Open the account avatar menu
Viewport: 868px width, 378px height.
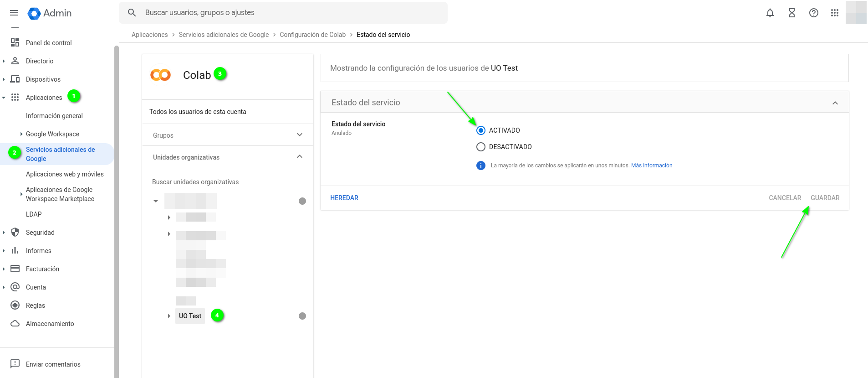(x=856, y=12)
